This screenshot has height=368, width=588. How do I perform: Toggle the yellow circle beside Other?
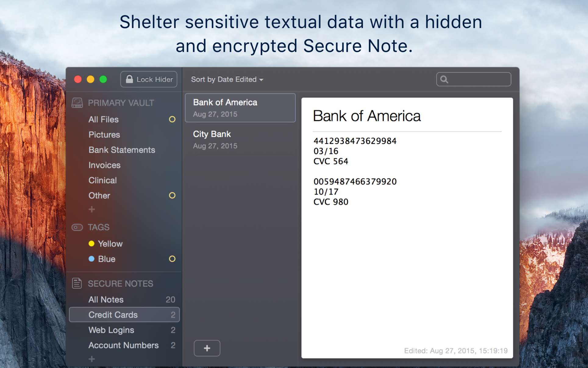[x=172, y=195]
